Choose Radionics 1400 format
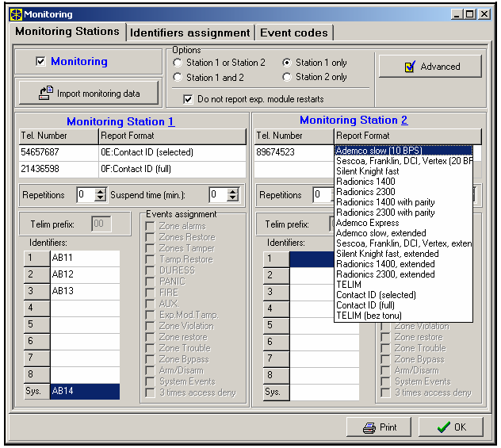 403,182
